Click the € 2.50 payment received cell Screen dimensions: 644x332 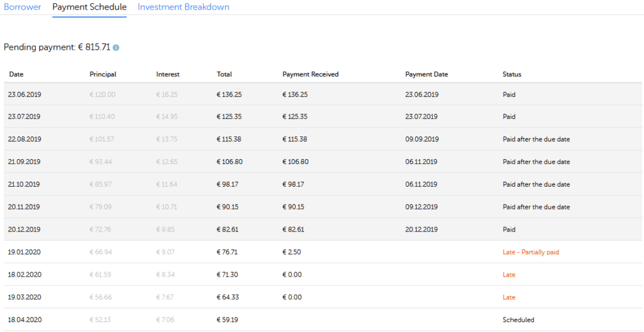(x=292, y=252)
